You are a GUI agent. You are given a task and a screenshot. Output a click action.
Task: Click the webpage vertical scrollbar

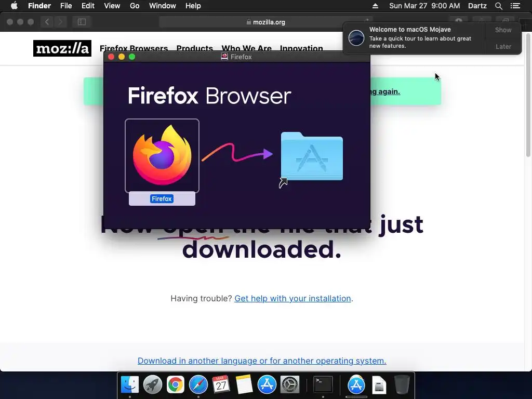coord(528,95)
